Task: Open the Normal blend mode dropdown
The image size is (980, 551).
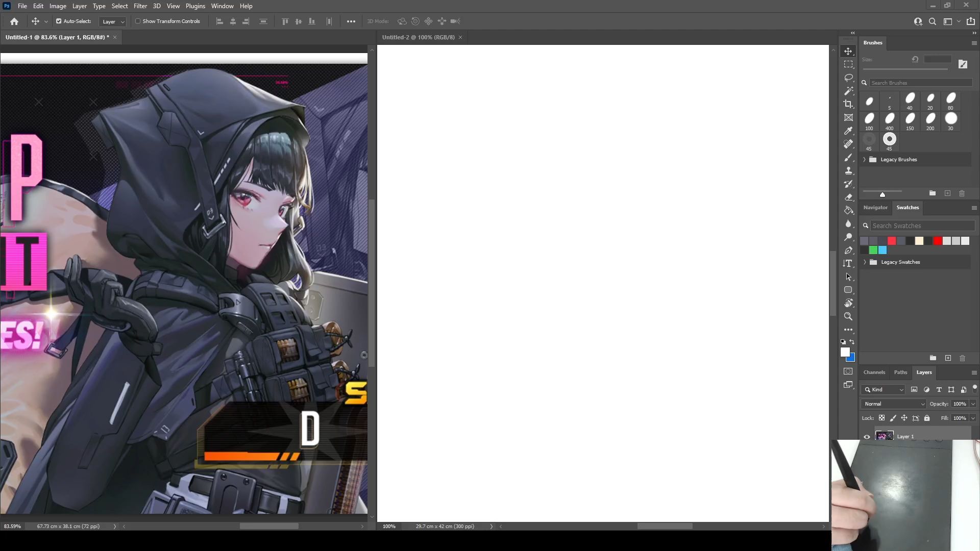Action: click(894, 404)
